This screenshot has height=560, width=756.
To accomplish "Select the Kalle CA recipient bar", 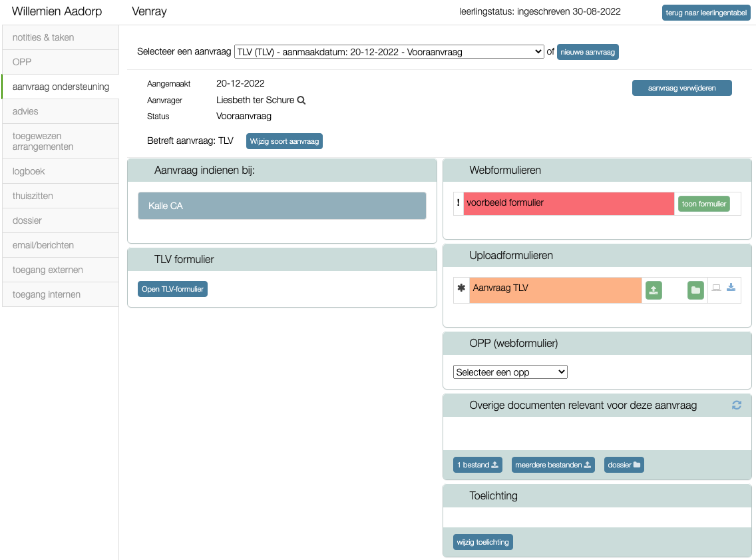I will 282,206.
